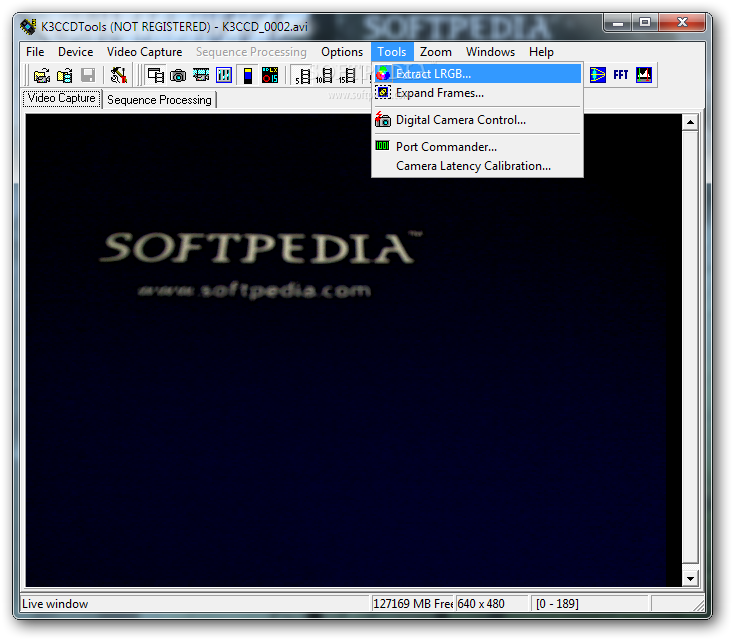
Task: Click the FFT toolbar button
Action: point(620,75)
